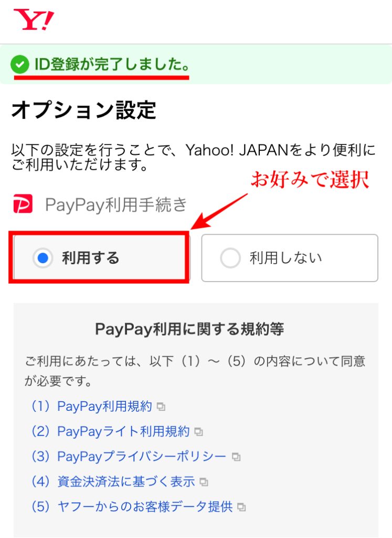Choose the 利用する option box
Image resolution: width=392 pixels, height=538 pixels.
pos(101,258)
